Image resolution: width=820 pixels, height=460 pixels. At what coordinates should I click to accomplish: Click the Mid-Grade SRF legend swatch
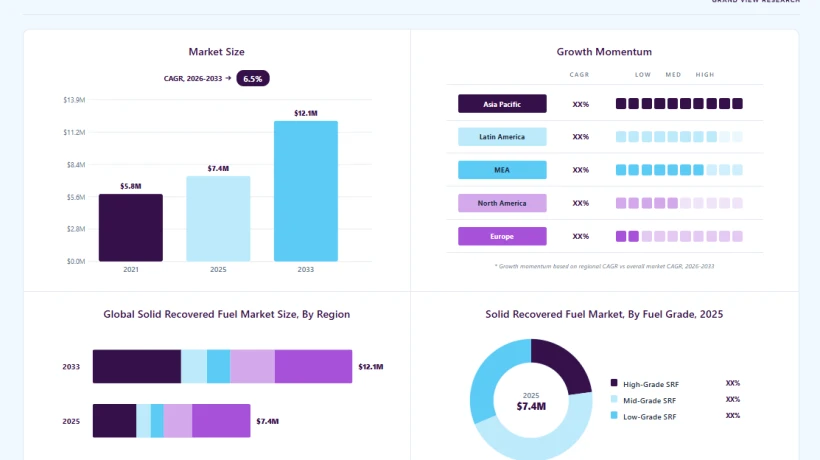click(614, 399)
